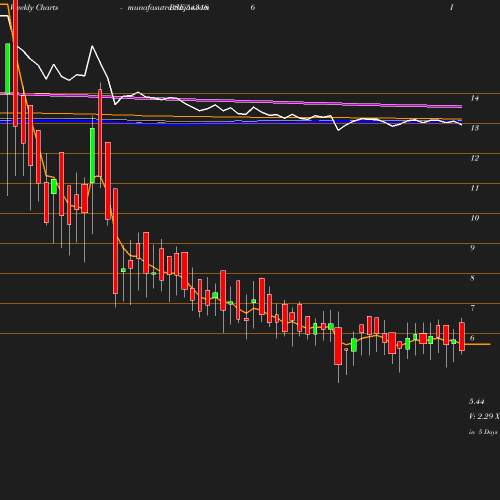Click the 5.44 closing price value
The image size is (500, 500).
pyautogui.click(x=477, y=401)
